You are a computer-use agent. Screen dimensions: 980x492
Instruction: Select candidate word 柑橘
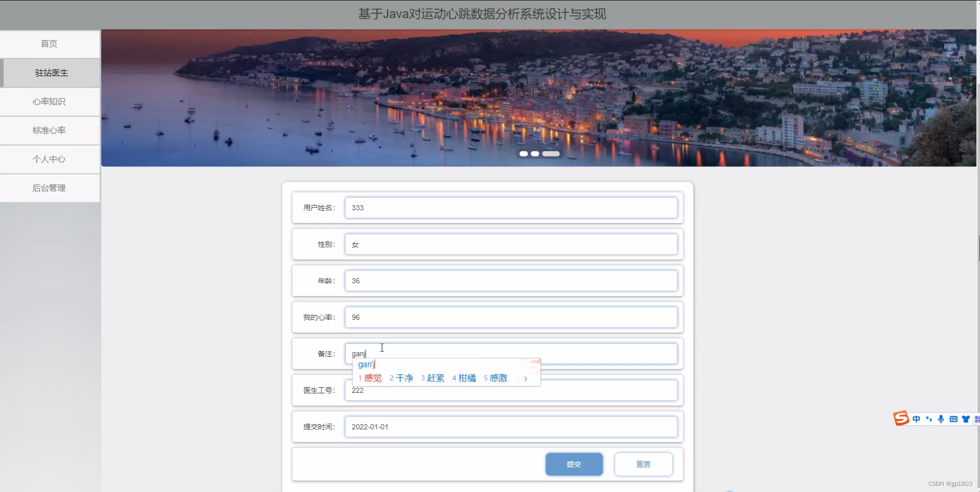tap(467, 378)
